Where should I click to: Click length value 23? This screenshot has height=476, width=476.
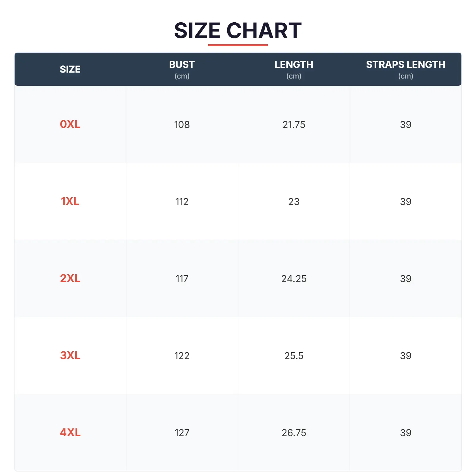294,202
